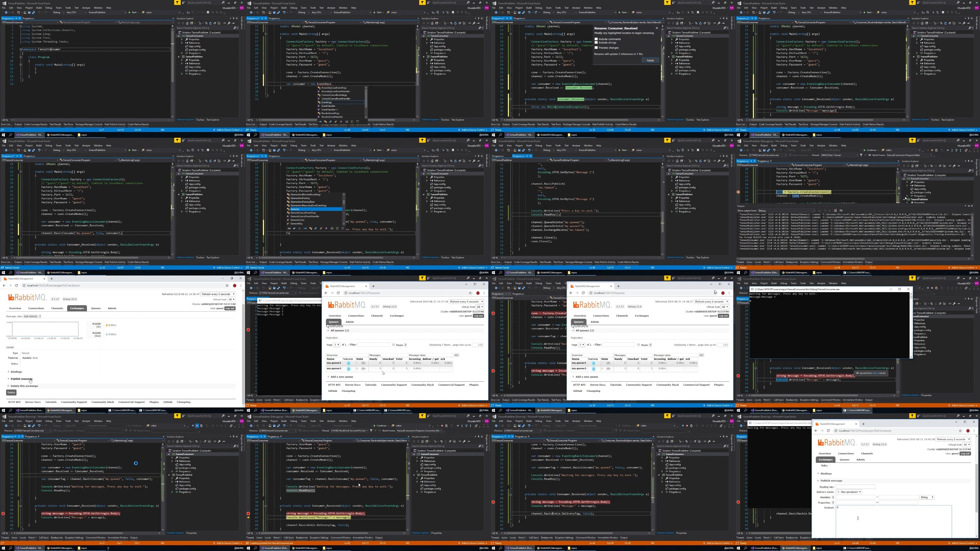Click the GitHub footer link on Exchanges page
This screenshot has height=551, width=980.
pos(168,402)
